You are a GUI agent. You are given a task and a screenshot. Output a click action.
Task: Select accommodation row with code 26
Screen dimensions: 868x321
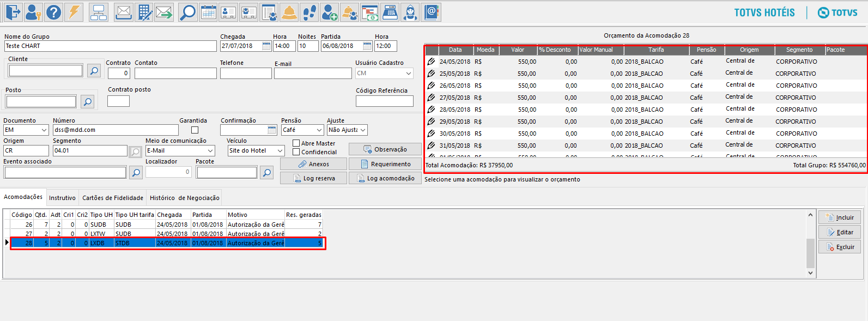click(166, 225)
